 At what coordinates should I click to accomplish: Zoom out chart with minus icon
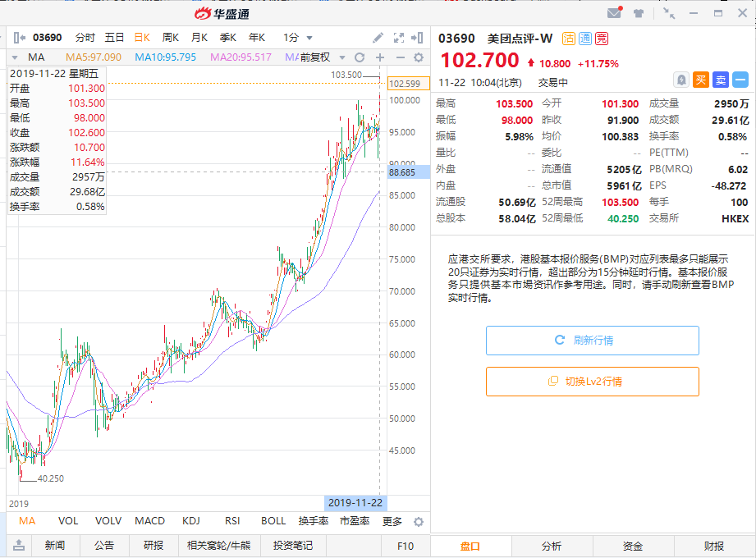(x=401, y=57)
